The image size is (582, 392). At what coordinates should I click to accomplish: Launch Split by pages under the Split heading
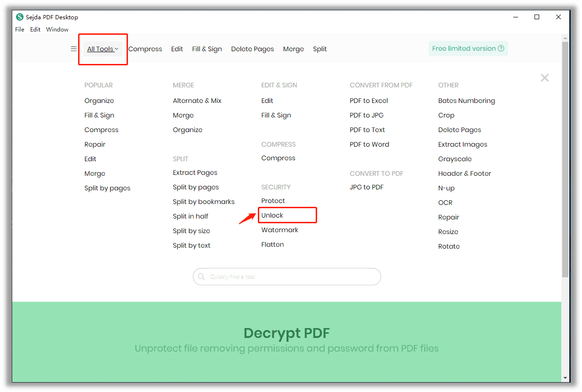point(196,187)
